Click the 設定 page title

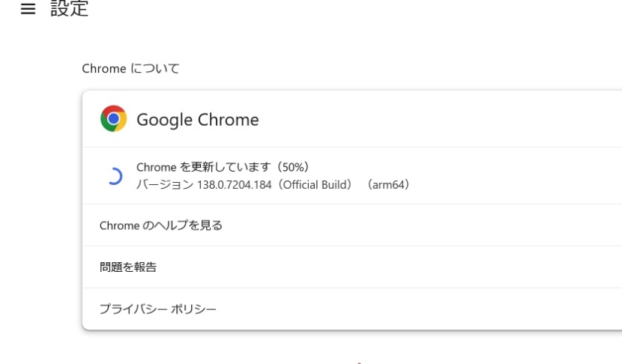point(69,10)
